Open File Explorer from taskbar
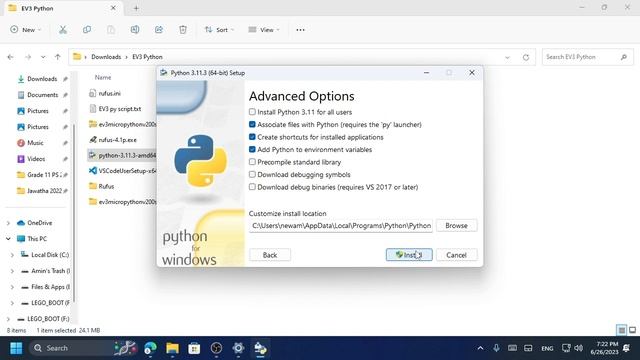640x360 pixels. (172, 348)
